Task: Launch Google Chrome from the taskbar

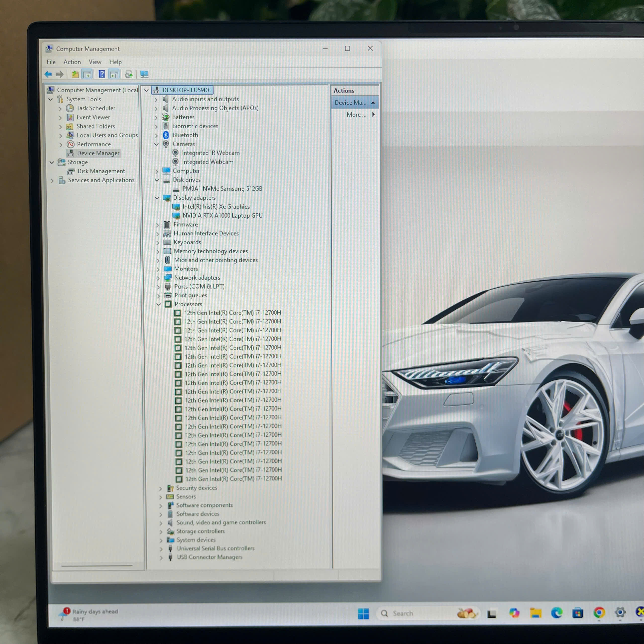Action: point(599,612)
